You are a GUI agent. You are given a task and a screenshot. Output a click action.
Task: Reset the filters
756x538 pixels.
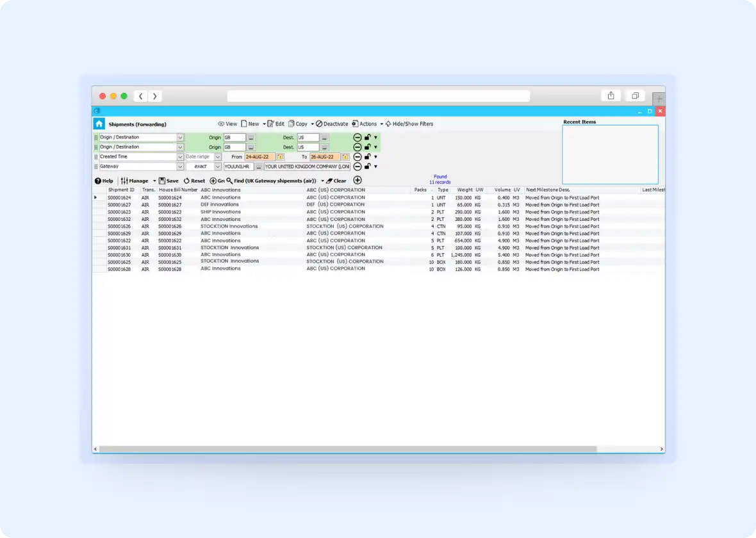point(194,181)
